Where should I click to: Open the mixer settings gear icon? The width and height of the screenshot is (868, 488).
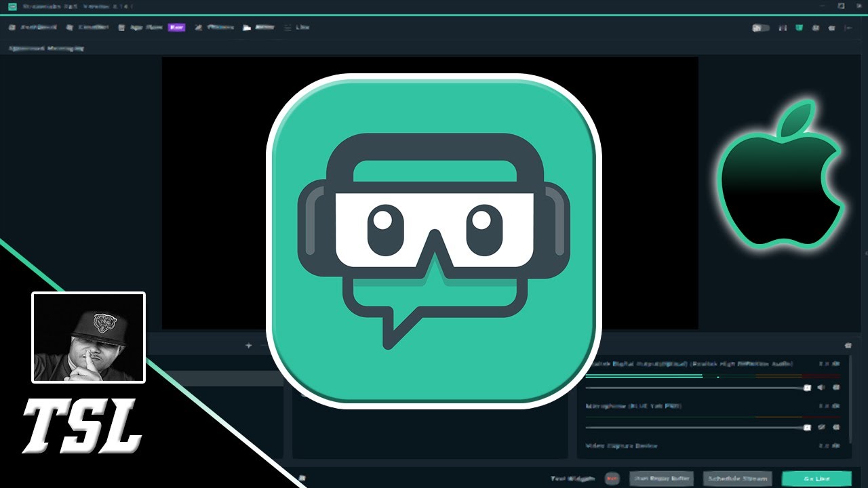click(x=848, y=346)
